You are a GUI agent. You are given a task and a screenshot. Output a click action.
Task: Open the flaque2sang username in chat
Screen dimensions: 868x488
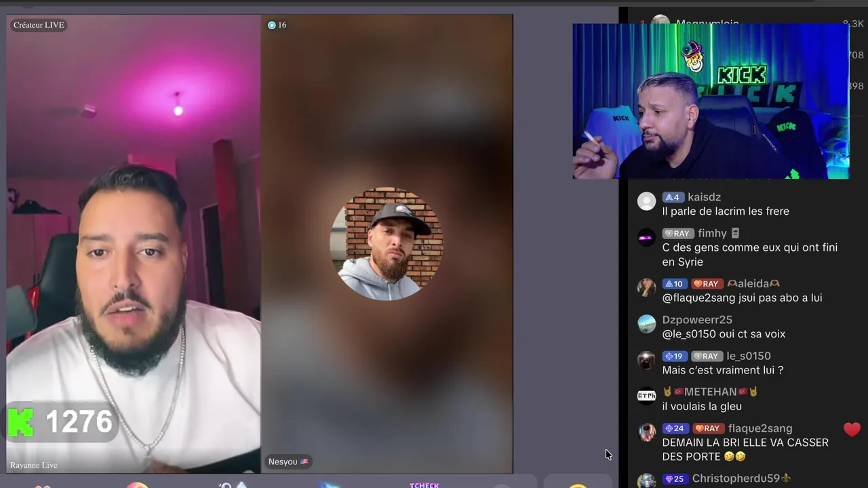click(760, 428)
